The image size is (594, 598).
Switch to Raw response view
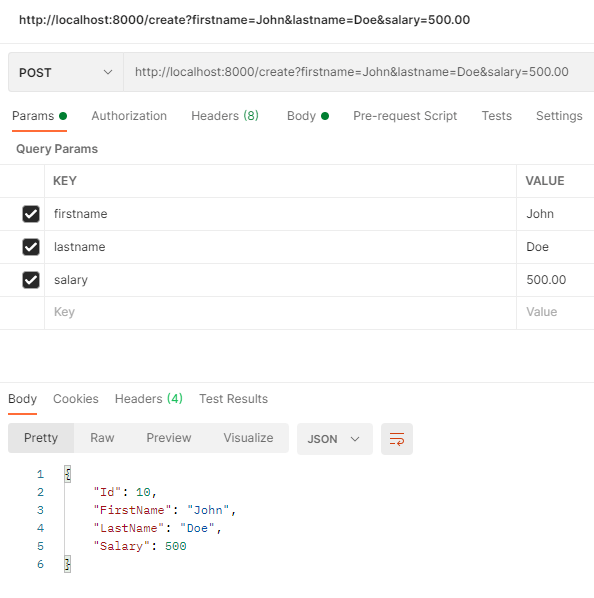[102, 438]
